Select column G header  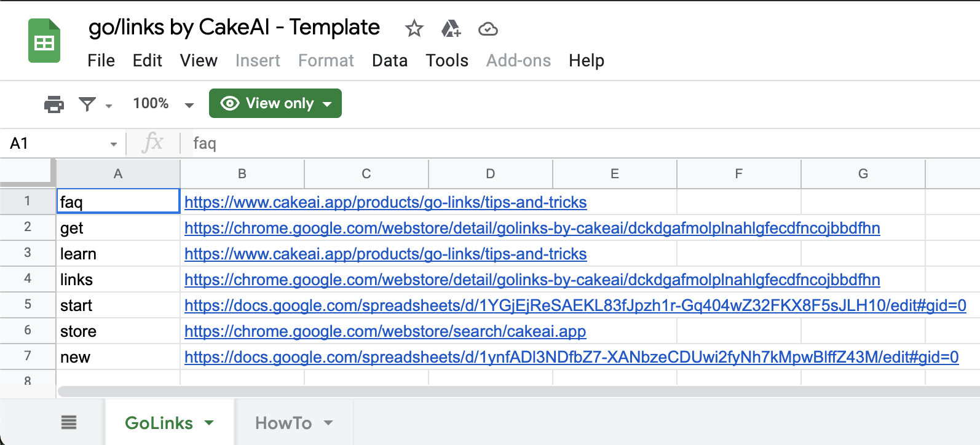tap(863, 174)
